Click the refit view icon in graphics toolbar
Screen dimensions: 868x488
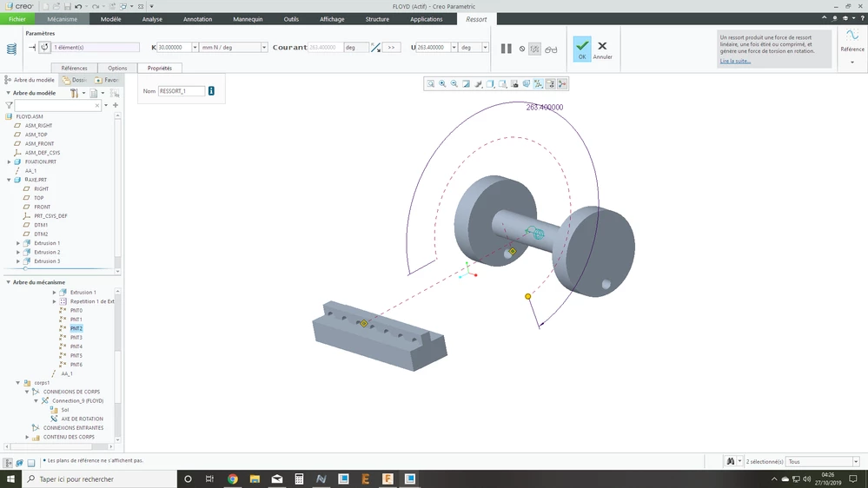(431, 84)
